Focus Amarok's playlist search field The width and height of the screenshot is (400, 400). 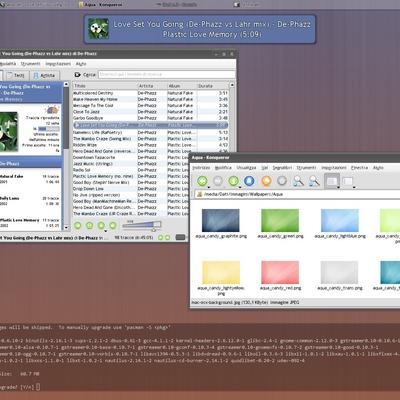166,74
